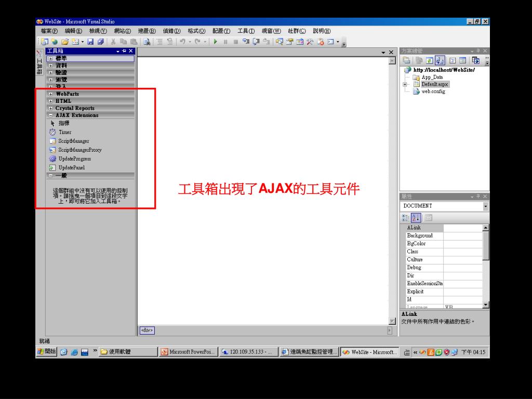Screen dimensions: 532x399
Task: Click the Redo arrow icon
Action: [x=198, y=42]
